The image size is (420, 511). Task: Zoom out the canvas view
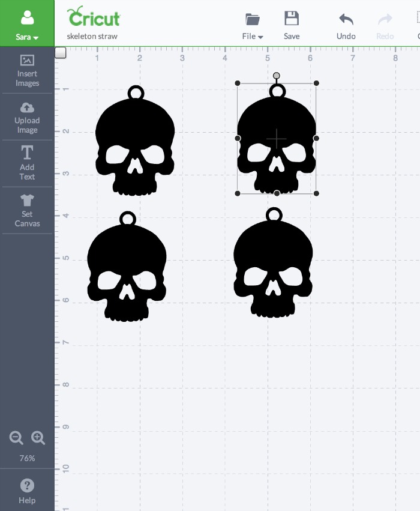tap(16, 438)
